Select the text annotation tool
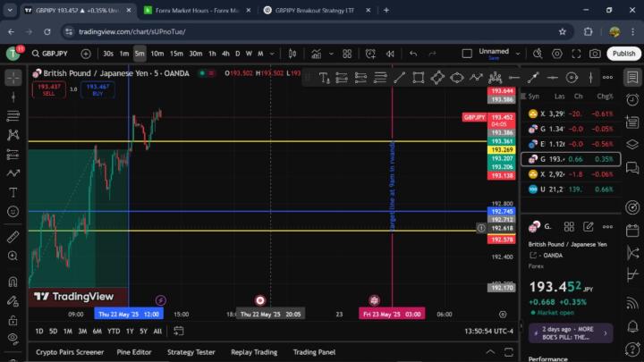The height and width of the screenshot is (362, 644). point(13,192)
